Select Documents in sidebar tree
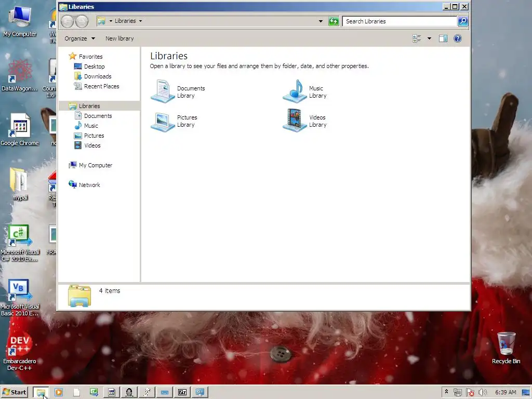Viewport: 532px width, 399px height. (98, 116)
